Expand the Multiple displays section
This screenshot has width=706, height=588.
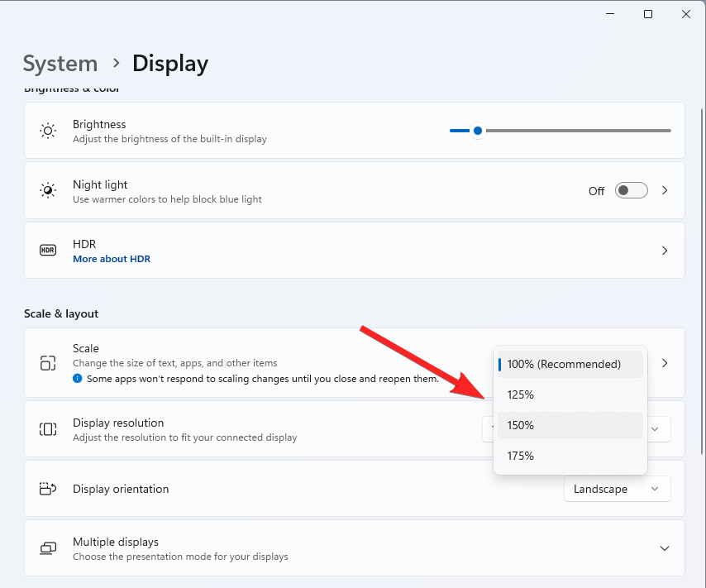click(665, 548)
